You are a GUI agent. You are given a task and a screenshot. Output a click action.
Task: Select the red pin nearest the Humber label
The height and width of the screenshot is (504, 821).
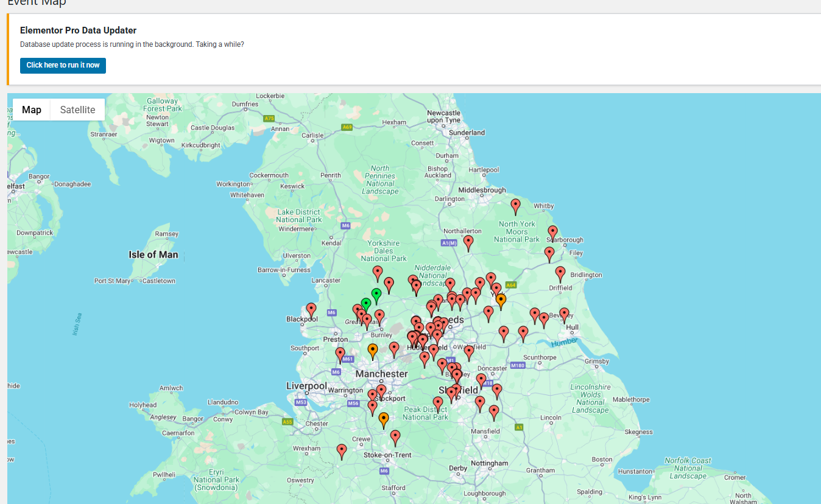pos(523,334)
